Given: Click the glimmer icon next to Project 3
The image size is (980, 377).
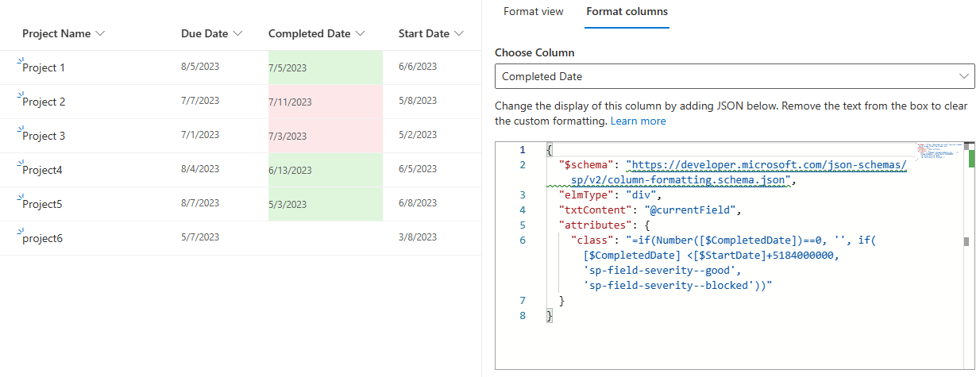Looking at the screenshot, I should pyautogui.click(x=20, y=130).
